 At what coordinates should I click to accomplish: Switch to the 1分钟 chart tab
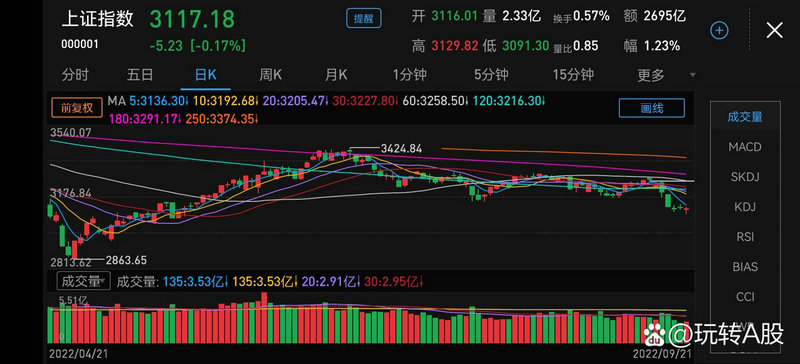(410, 75)
